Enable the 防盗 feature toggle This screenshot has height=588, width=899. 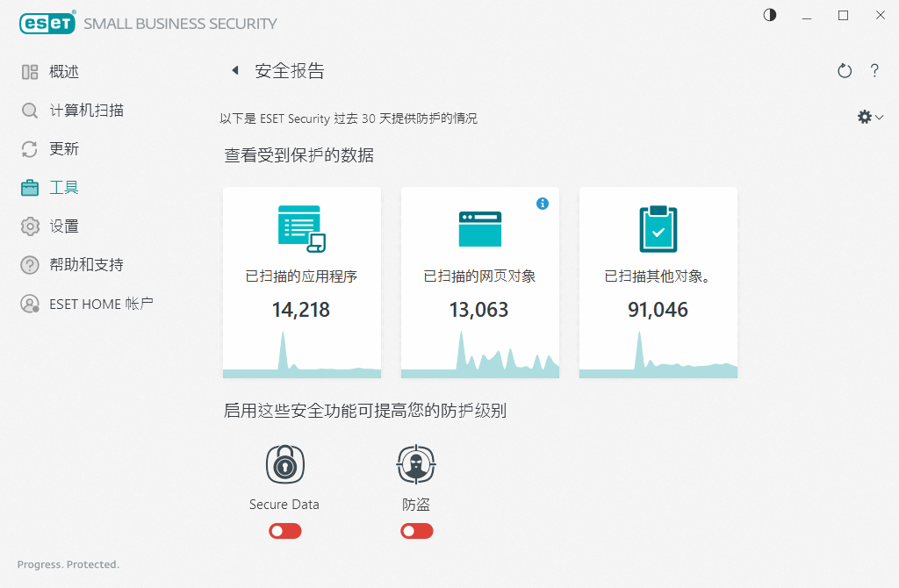[x=416, y=531]
